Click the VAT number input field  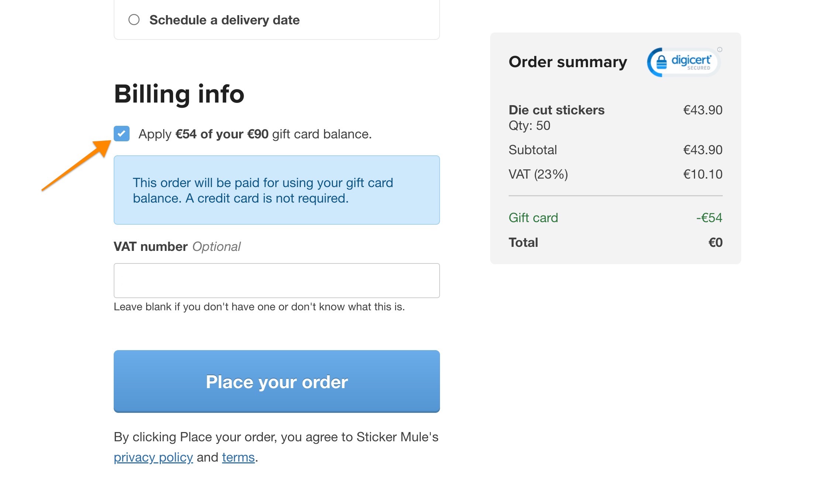tap(276, 280)
